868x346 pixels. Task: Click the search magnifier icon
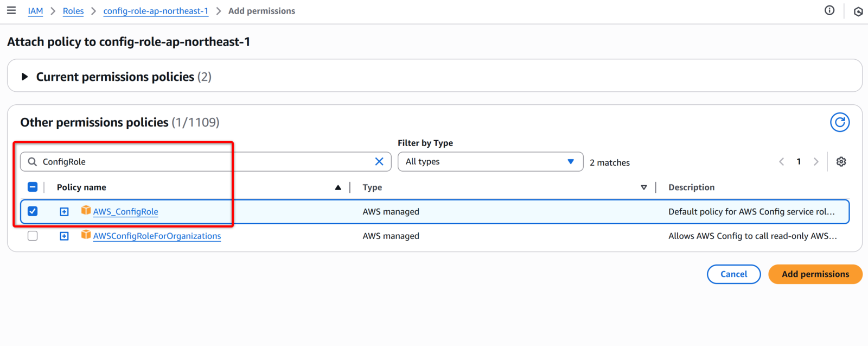(x=33, y=161)
